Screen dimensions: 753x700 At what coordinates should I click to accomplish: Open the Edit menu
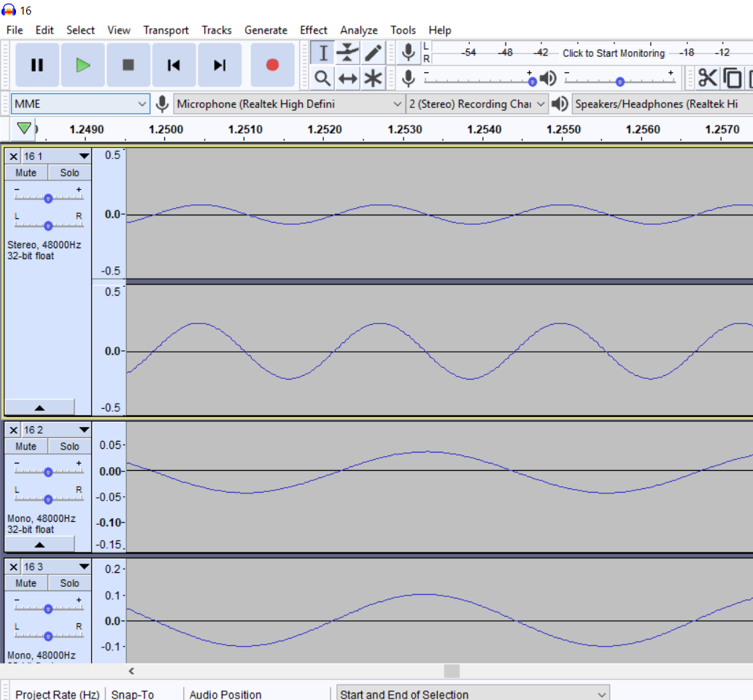[x=45, y=30]
